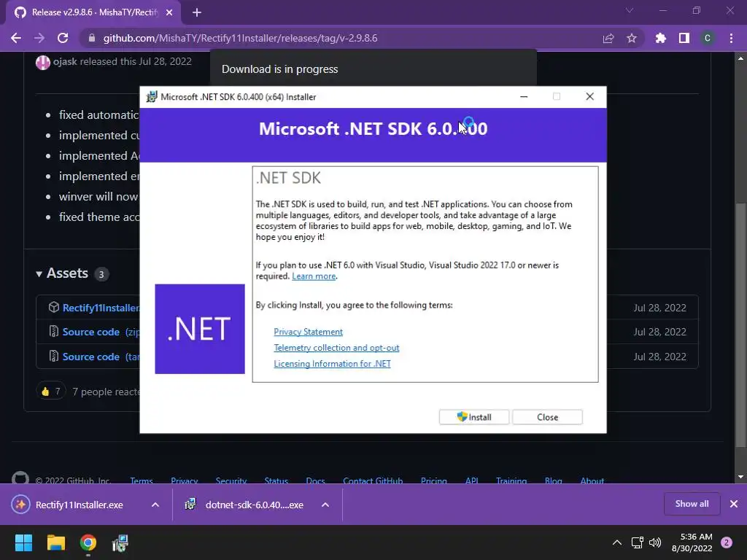Open Chrome profile avatar C
Viewport: 747px width, 560px height.
pos(708,38)
